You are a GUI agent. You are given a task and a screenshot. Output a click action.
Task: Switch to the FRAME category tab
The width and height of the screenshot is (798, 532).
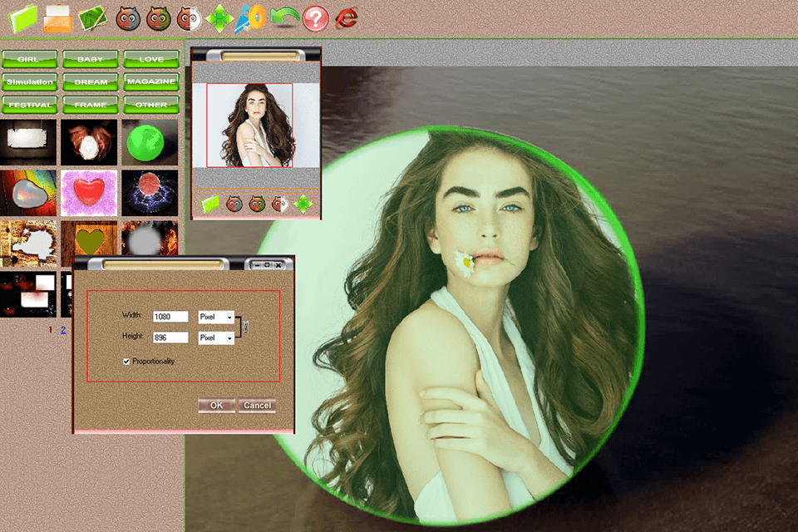(90, 104)
